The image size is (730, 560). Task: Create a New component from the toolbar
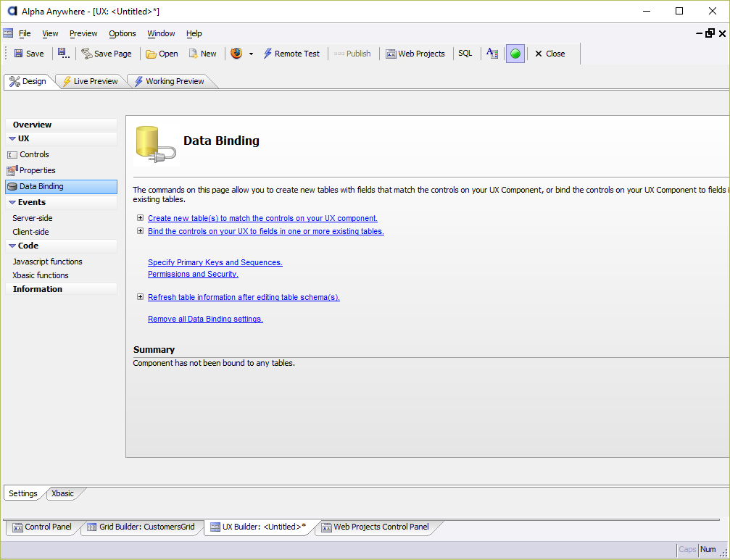202,54
